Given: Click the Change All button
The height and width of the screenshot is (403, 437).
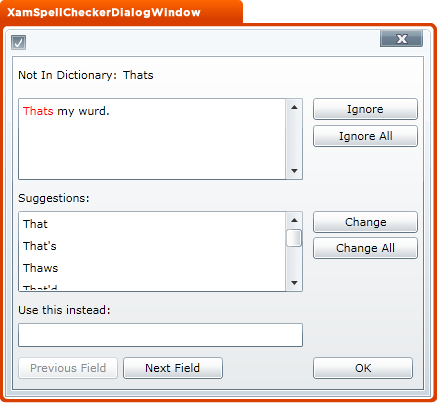Looking at the screenshot, I should tap(365, 248).
